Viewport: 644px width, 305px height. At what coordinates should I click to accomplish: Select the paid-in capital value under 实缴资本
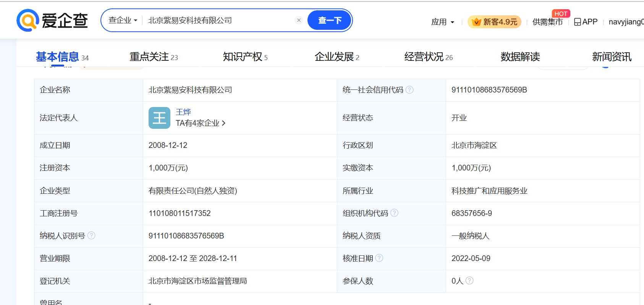click(471, 168)
